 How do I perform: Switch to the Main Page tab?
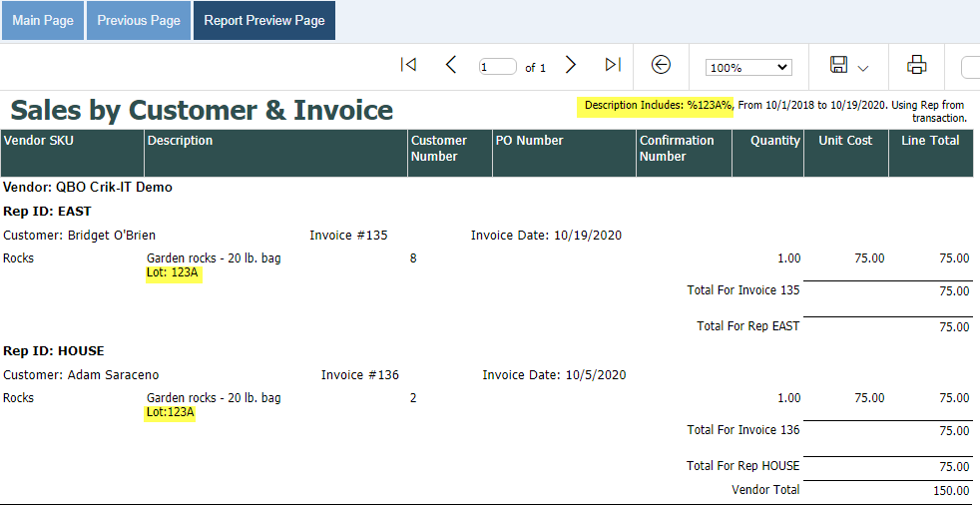[x=43, y=21]
